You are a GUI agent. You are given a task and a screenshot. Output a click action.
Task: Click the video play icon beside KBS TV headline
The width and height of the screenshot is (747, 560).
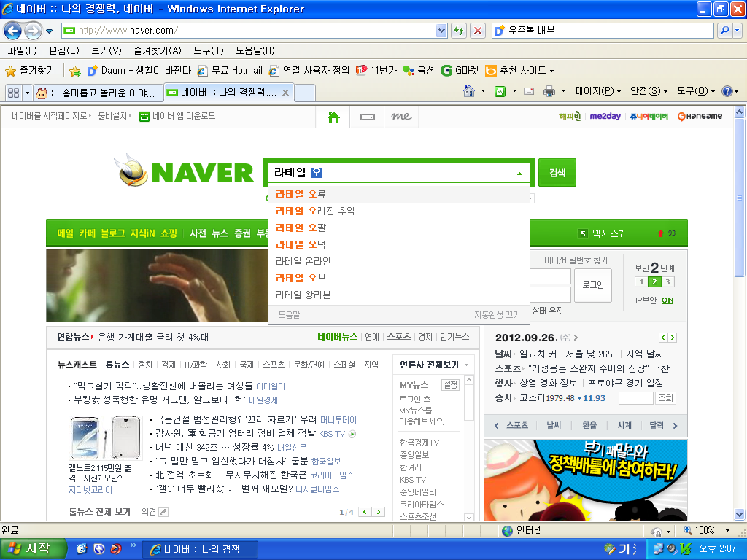tap(352, 434)
